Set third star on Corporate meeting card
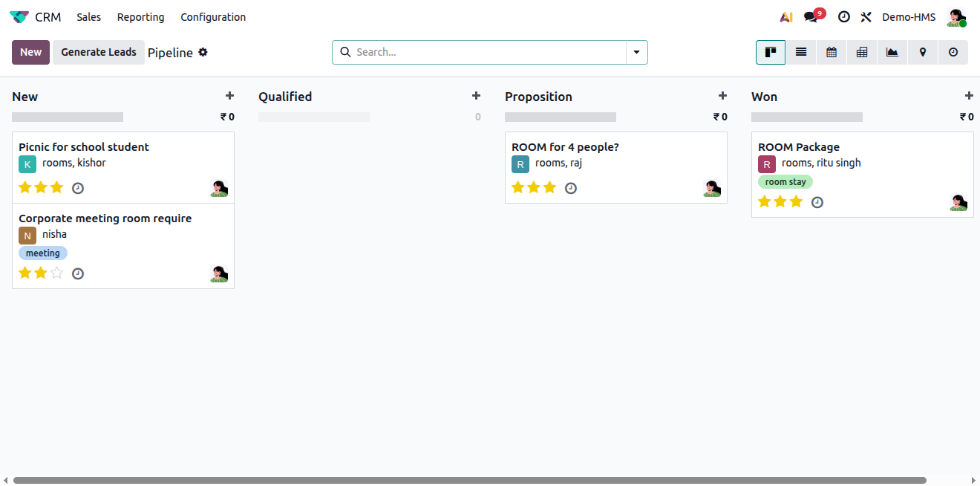 (x=57, y=273)
